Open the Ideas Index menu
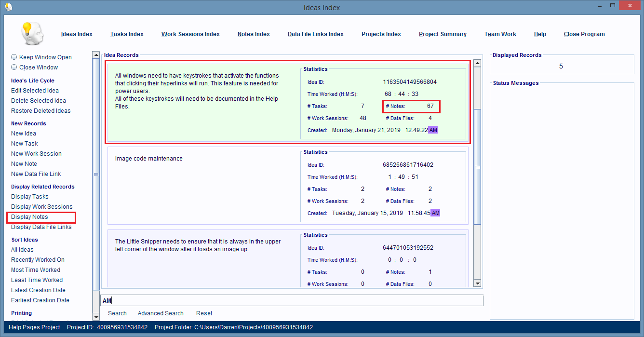644x337 pixels. 77,34
